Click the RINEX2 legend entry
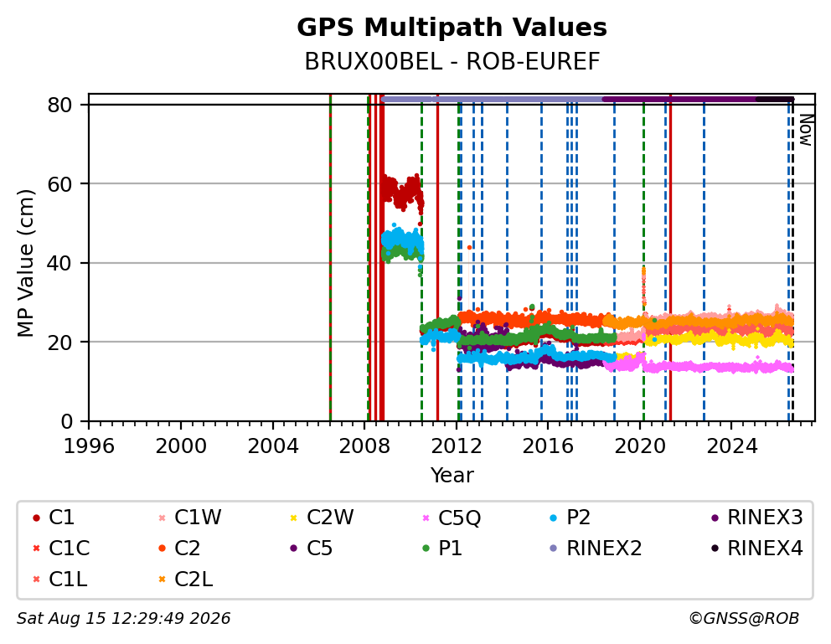This screenshot has width=831, height=644. (596, 549)
